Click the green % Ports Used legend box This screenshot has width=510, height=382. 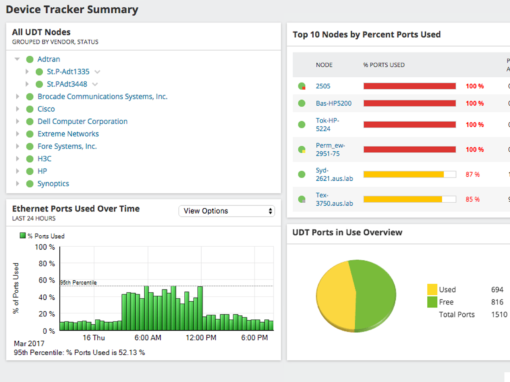click(x=23, y=236)
